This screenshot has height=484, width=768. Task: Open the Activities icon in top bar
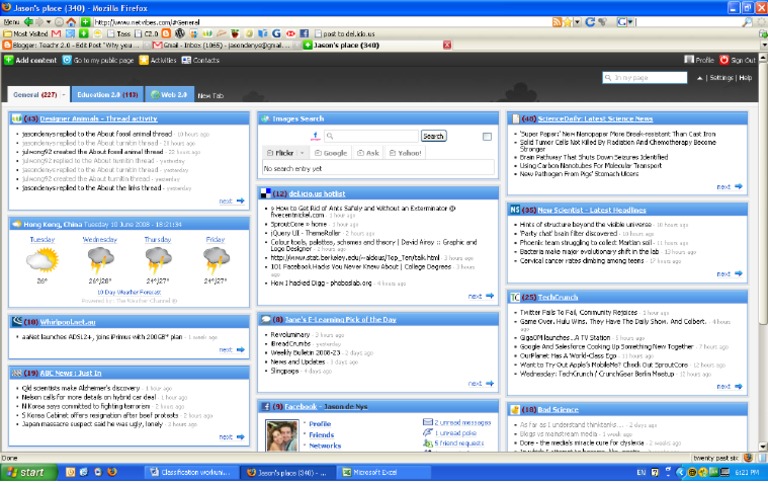pyautogui.click(x=143, y=60)
